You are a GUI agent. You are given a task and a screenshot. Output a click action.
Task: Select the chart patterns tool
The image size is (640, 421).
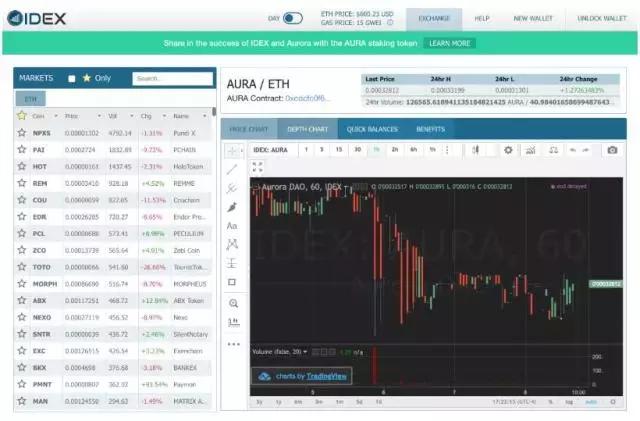(232, 244)
